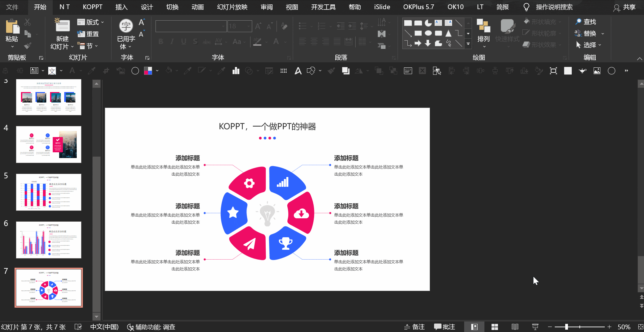Open the Insert (插入) tab

(x=121, y=7)
